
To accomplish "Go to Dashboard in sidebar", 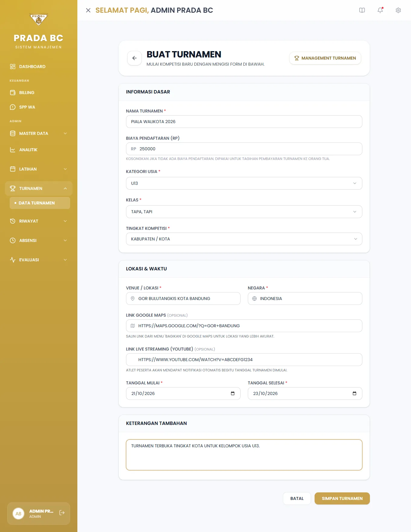I will [x=39, y=67].
